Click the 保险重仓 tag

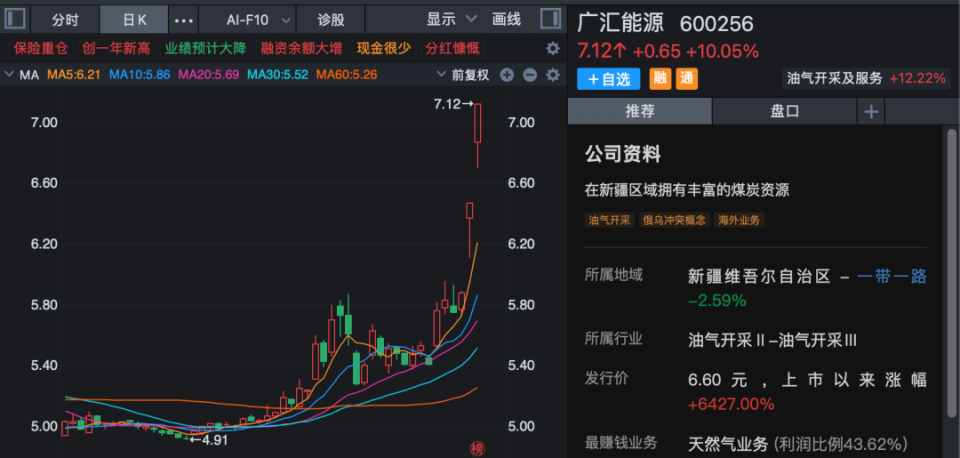(41, 48)
